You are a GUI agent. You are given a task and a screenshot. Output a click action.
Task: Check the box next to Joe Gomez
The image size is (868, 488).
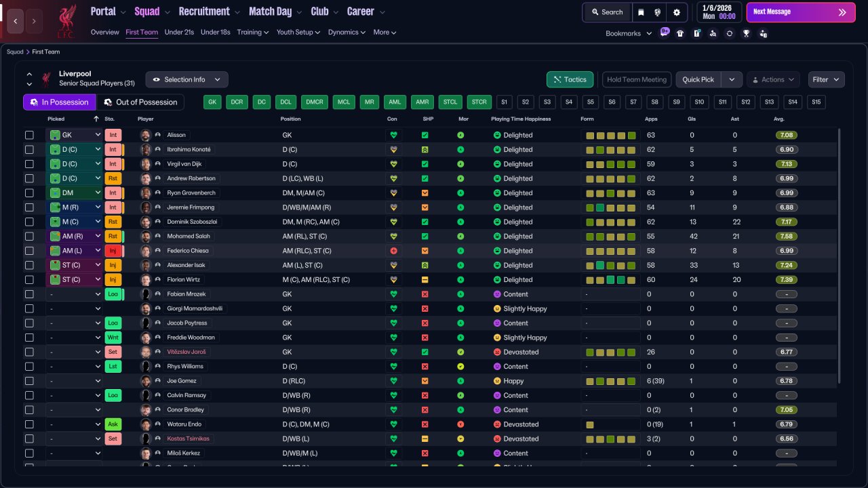(x=29, y=381)
